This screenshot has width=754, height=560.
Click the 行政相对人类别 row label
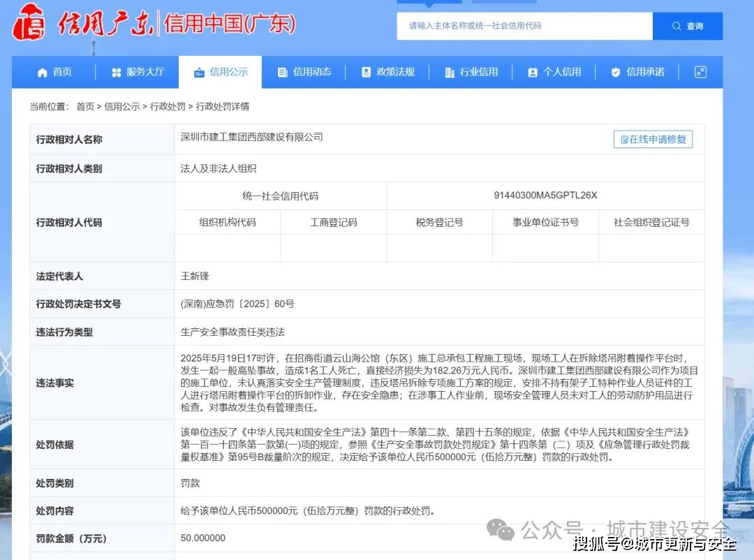point(68,169)
